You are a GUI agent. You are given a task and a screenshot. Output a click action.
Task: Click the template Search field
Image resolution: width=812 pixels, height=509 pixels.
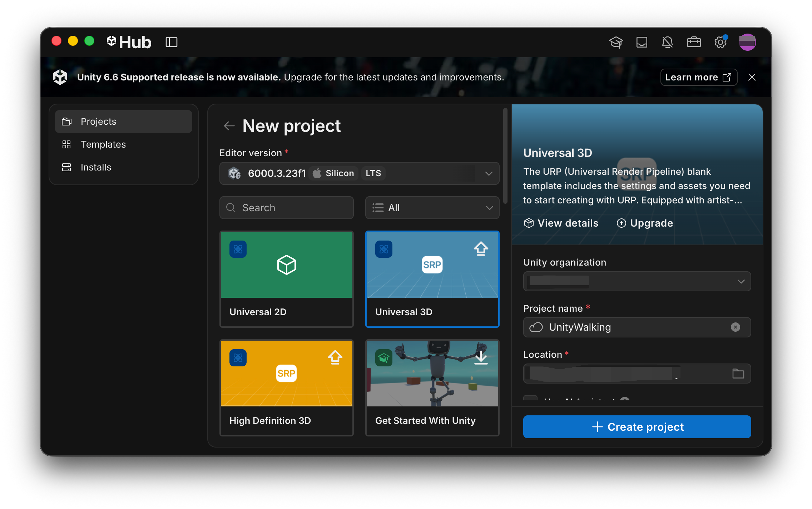click(286, 208)
